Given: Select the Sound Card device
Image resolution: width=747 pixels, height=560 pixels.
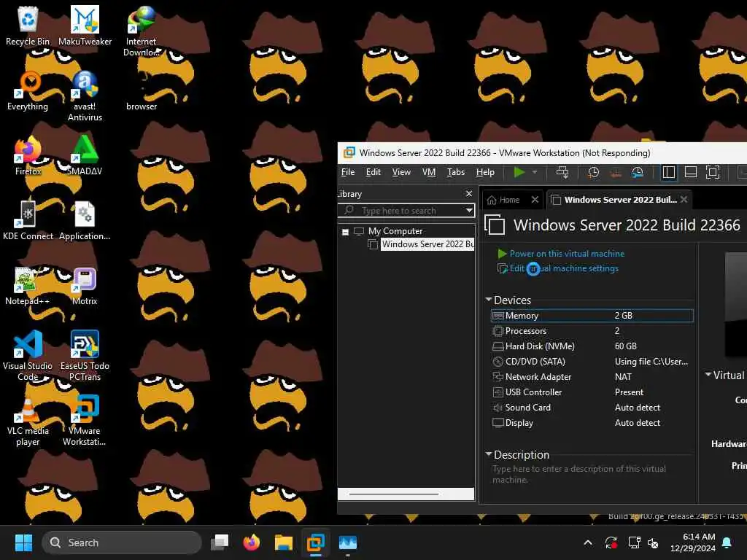Looking at the screenshot, I should click(x=592, y=408).
